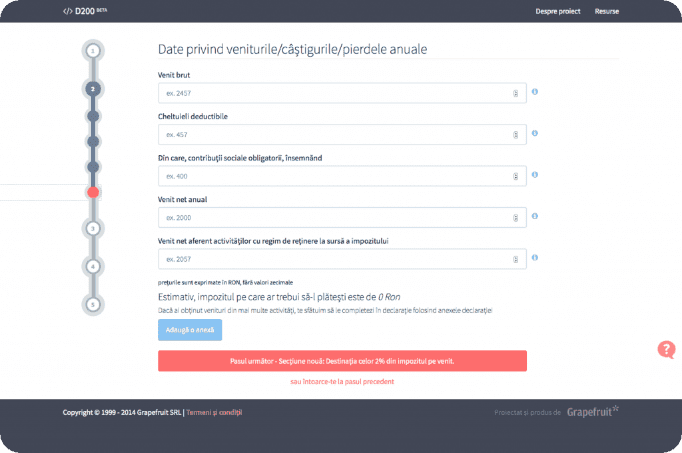
Task: Go back via întoarce-te la pasul precedent link
Action: (342, 382)
